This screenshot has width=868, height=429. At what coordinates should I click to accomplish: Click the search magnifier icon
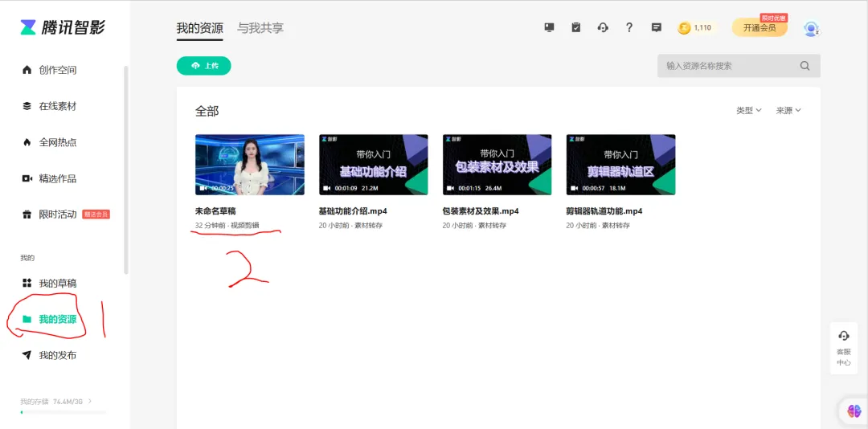click(x=805, y=66)
